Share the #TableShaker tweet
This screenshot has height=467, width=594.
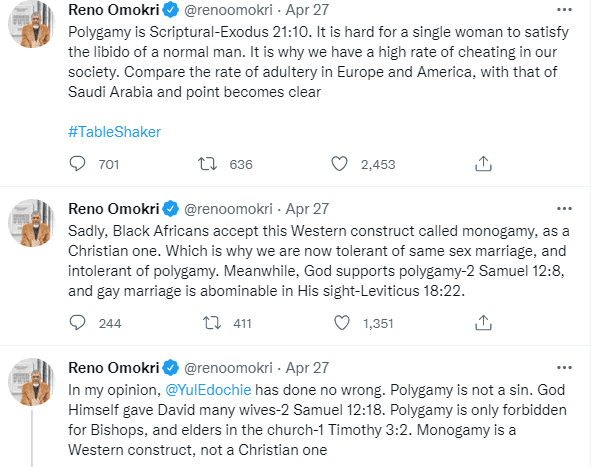pos(483,164)
